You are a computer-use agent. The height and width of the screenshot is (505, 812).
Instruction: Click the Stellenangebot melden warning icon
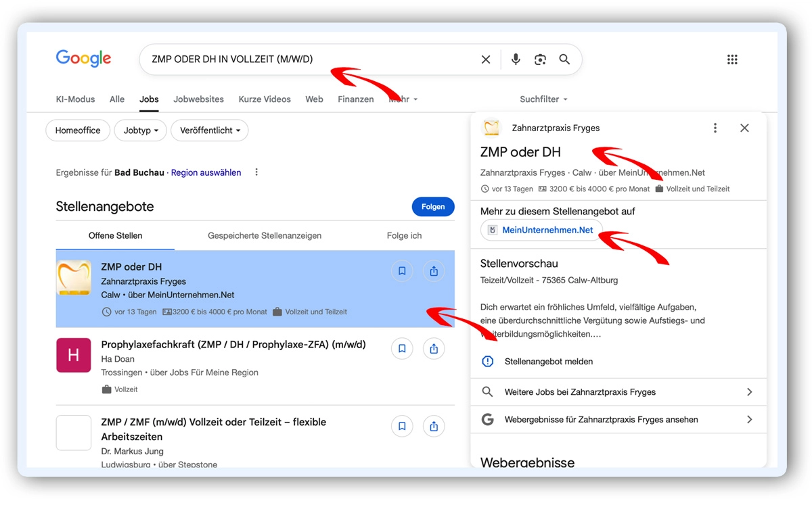(487, 362)
